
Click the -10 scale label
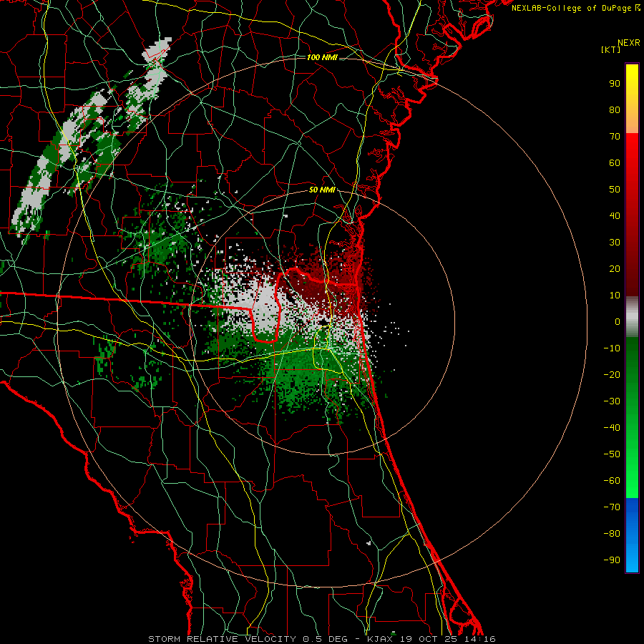coord(612,348)
